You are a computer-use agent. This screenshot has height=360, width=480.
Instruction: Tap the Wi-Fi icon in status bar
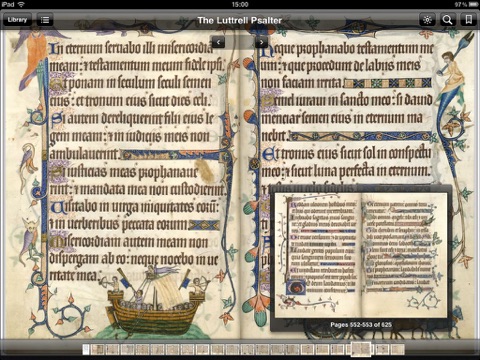21,4
